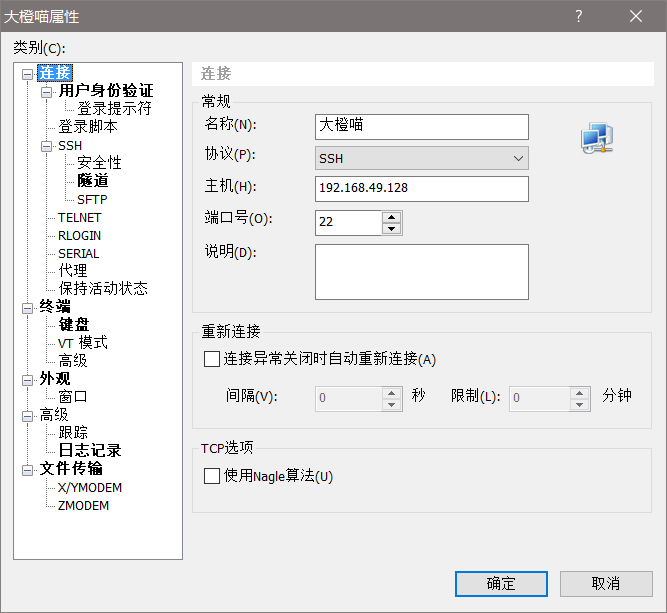The image size is (667, 613).
Task: Open 键盘 settings
Action: point(74,324)
